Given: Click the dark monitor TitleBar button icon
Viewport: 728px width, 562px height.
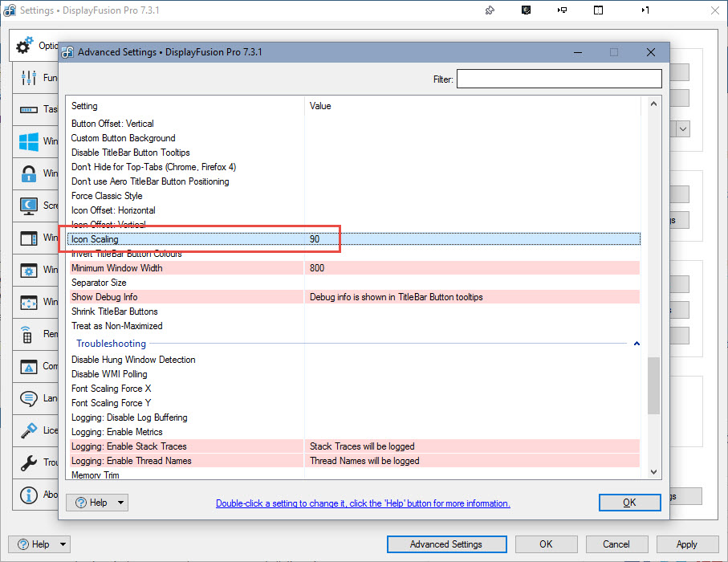Looking at the screenshot, I should [526, 10].
